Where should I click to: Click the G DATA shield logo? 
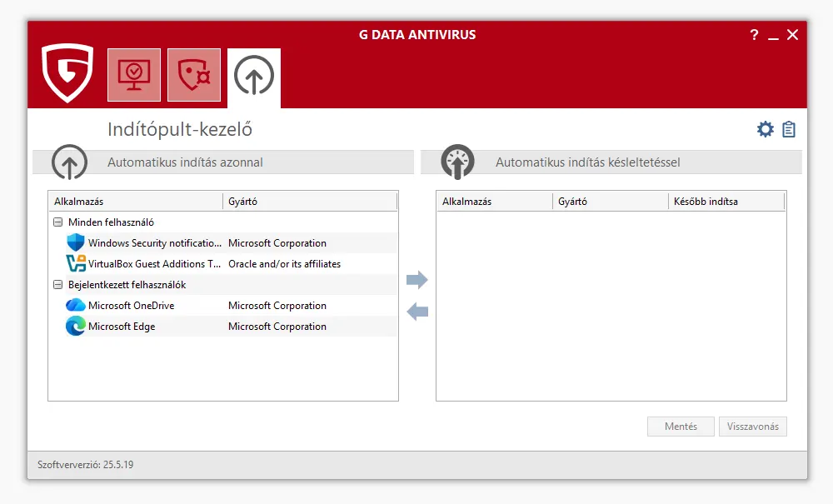tap(67, 73)
